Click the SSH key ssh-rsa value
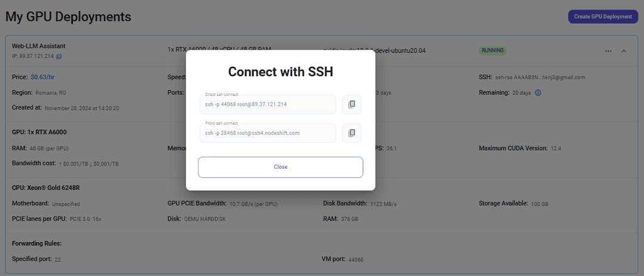Viewport: 644px width, 276px height. pos(538,77)
